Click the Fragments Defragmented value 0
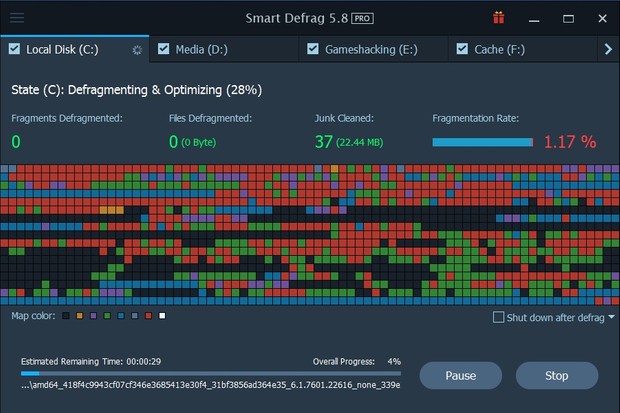Image resolution: width=620 pixels, height=413 pixels. pyautogui.click(x=16, y=142)
